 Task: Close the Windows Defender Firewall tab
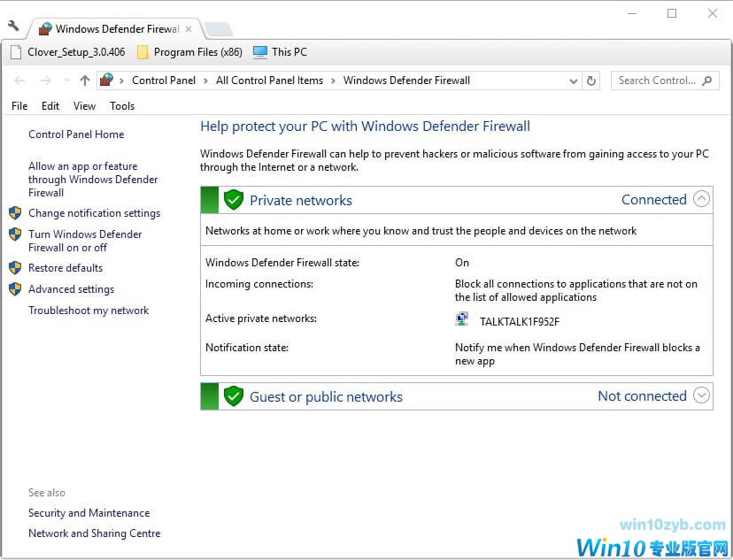tap(189, 29)
